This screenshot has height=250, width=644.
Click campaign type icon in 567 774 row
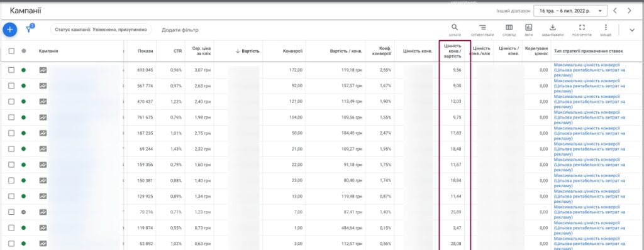pyautogui.click(x=43, y=86)
